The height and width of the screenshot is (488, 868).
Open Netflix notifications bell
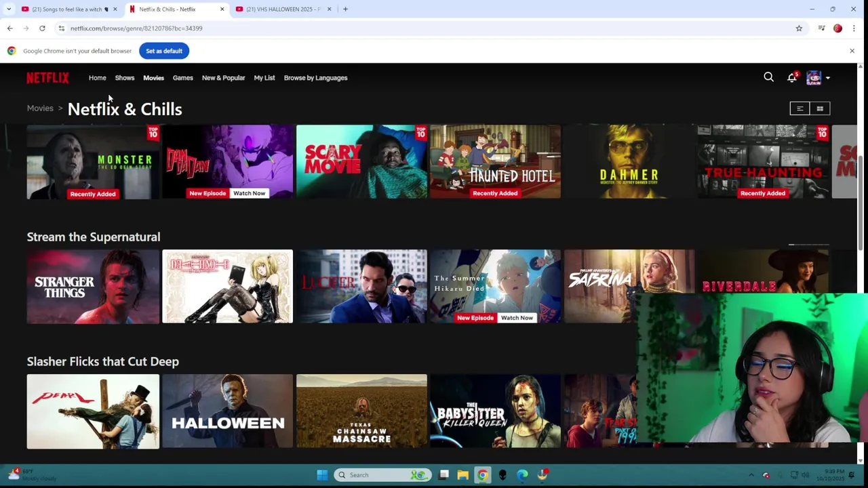tap(791, 77)
